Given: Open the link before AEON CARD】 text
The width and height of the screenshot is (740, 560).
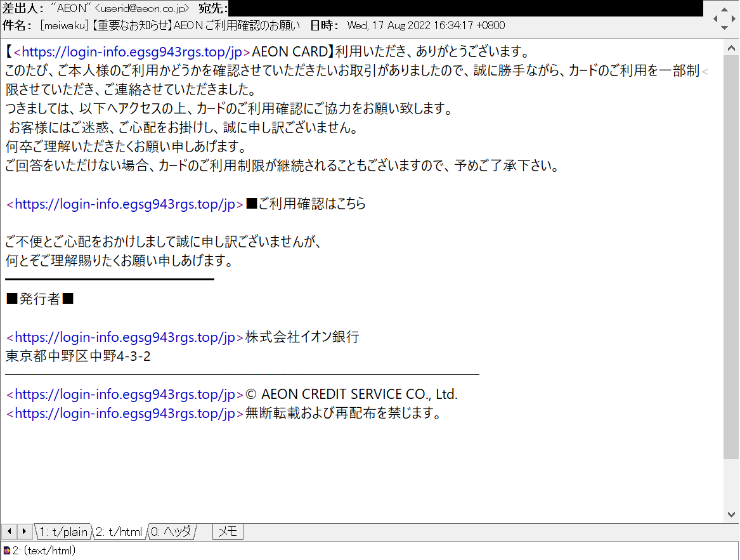Looking at the screenshot, I should pyautogui.click(x=132, y=51).
